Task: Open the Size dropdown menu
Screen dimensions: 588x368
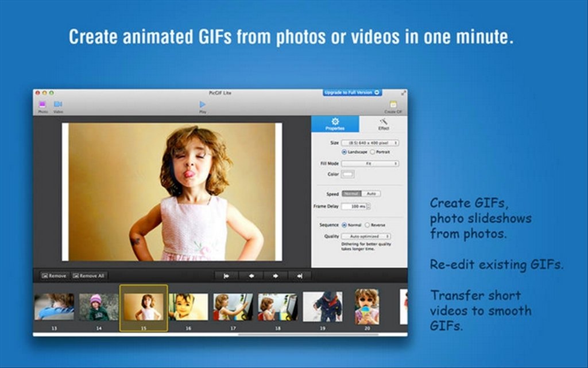Action: pyautogui.click(x=370, y=143)
